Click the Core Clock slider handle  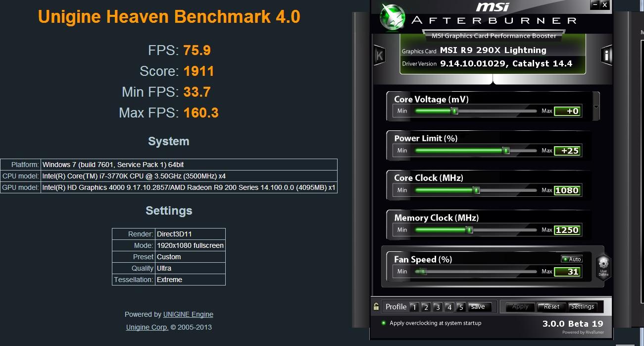click(x=476, y=190)
